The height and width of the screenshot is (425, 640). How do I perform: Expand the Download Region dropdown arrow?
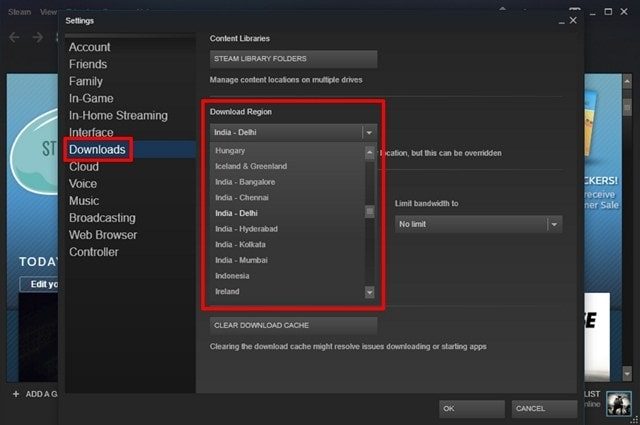[x=369, y=133]
